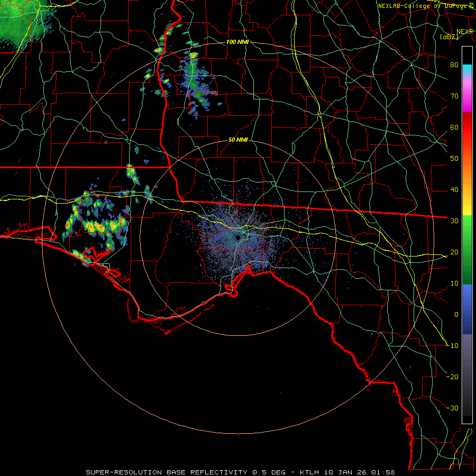Click the 80 value on the dBZ scale
Viewport: 476px width, 476px height.
pyautogui.click(x=454, y=65)
